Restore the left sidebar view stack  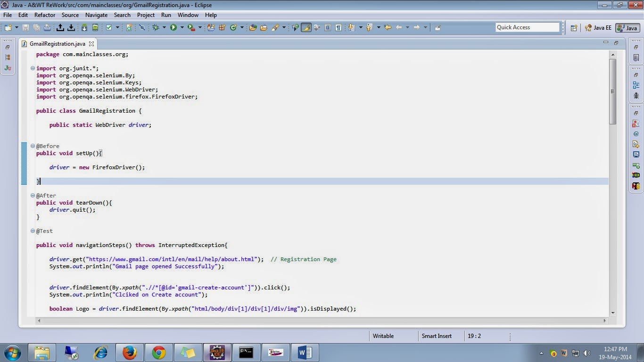pos(8,47)
